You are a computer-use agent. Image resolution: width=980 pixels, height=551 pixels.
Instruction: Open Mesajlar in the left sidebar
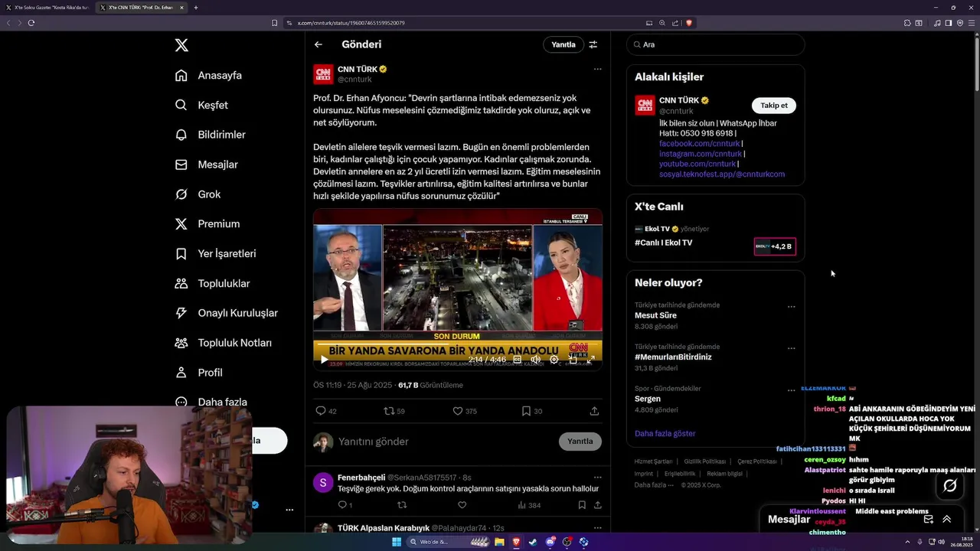point(206,165)
